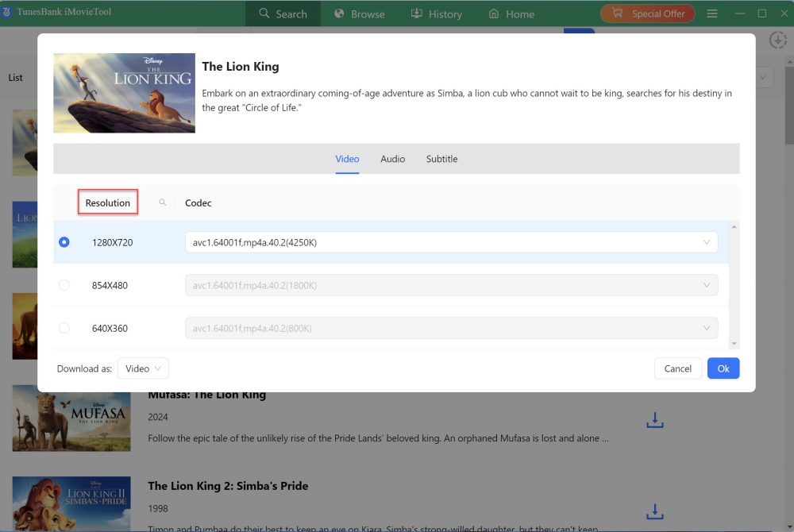This screenshot has height=532, width=794.
Task: Click the Search magnifier icon in top bar
Action: (264, 13)
